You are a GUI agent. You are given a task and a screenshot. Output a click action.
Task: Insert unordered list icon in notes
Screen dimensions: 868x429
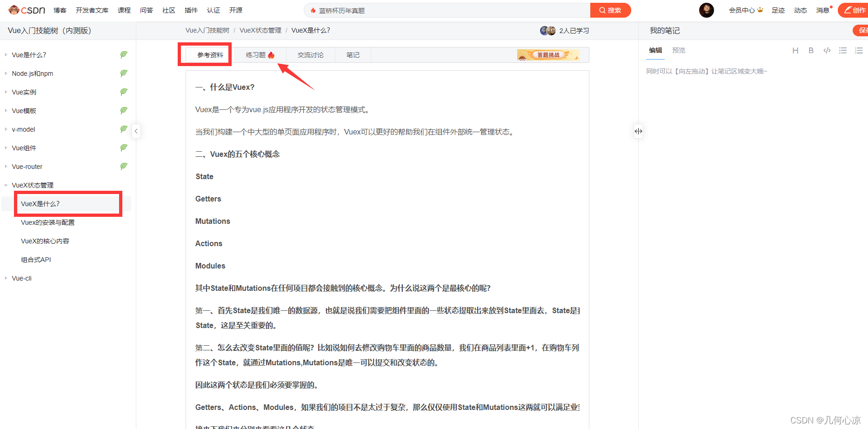pos(843,50)
